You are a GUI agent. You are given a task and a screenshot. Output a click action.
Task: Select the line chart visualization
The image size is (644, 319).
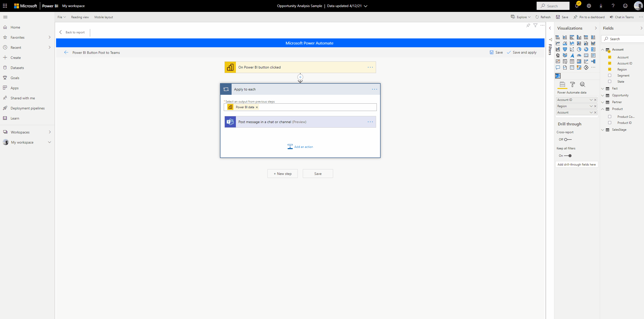tap(558, 43)
